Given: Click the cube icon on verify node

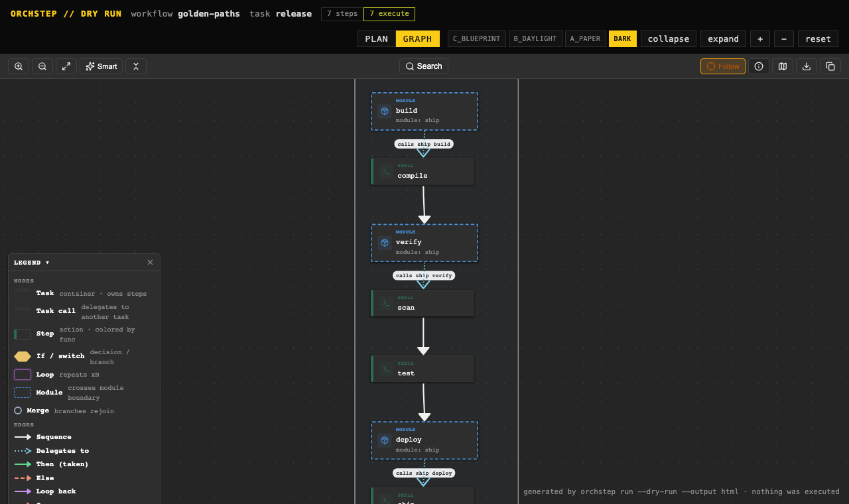Looking at the screenshot, I should pos(385,243).
